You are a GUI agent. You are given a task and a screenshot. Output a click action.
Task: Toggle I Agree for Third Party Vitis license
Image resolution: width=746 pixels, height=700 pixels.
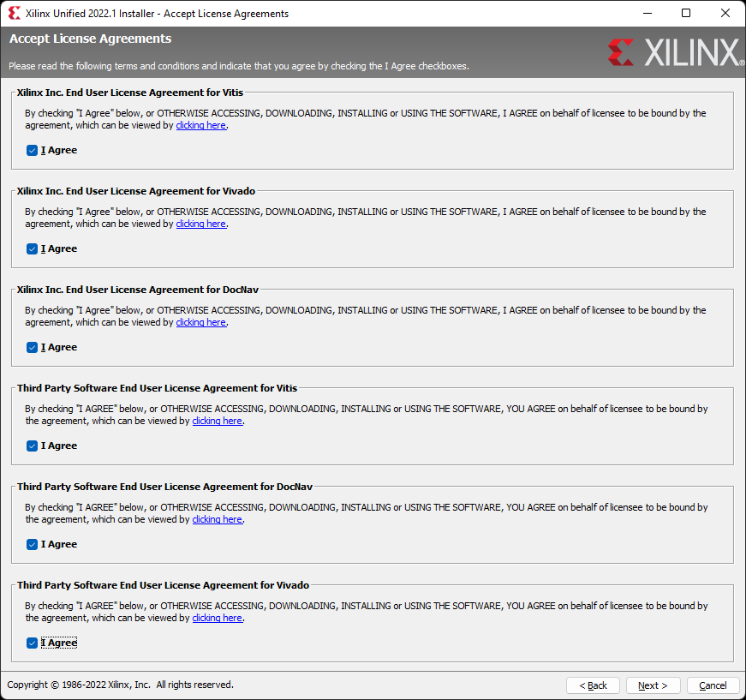click(x=32, y=446)
